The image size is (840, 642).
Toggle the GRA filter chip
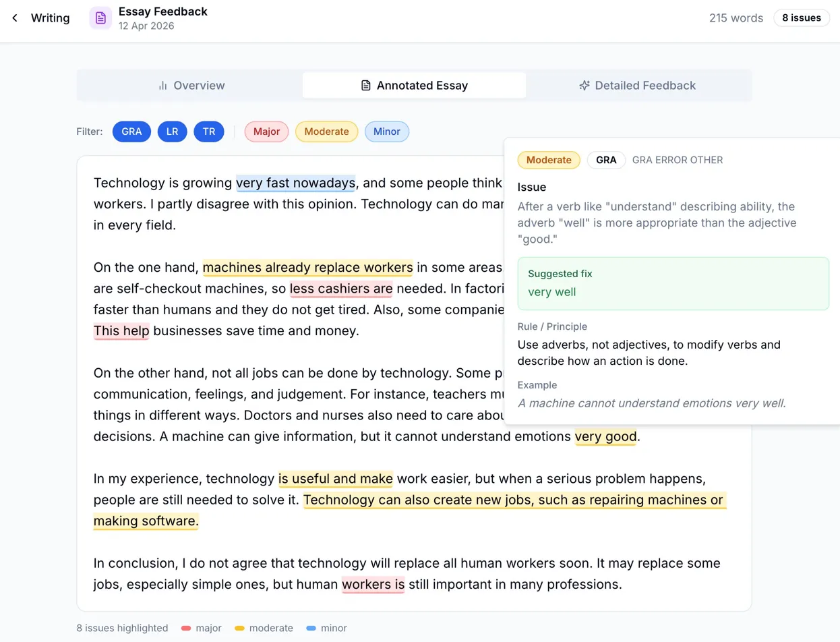click(131, 132)
